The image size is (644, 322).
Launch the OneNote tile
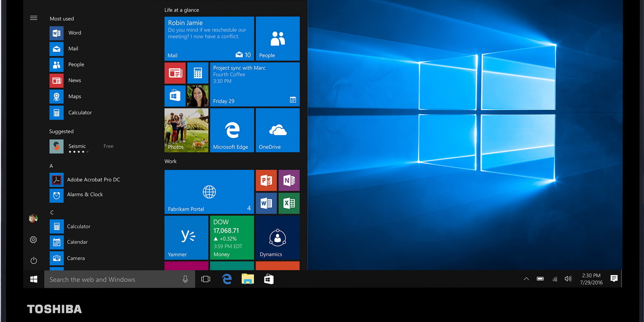tap(289, 180)
